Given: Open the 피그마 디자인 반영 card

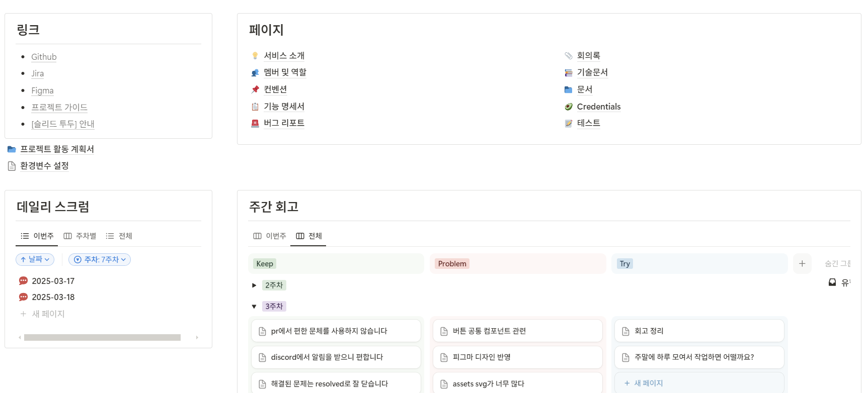Looking at the screenshot, I should [x=482, y=357].
